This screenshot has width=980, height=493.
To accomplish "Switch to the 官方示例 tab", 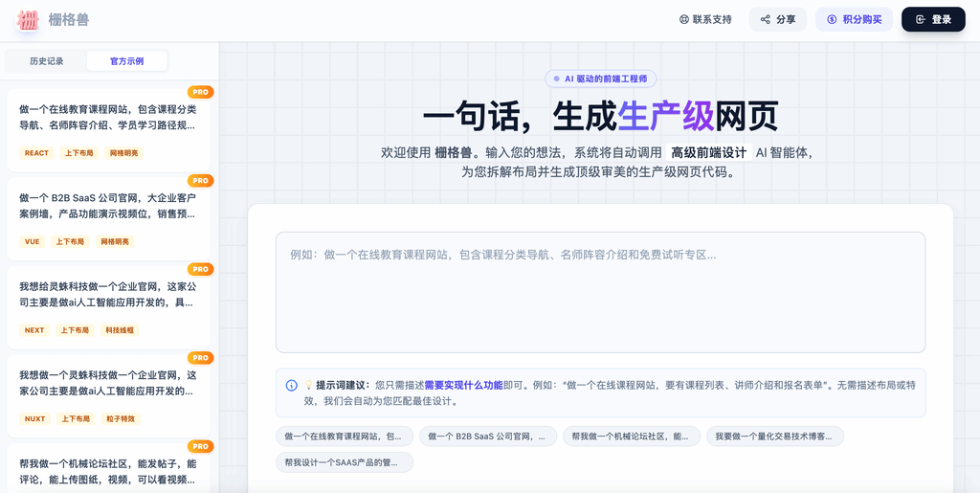I will point(127,61).
